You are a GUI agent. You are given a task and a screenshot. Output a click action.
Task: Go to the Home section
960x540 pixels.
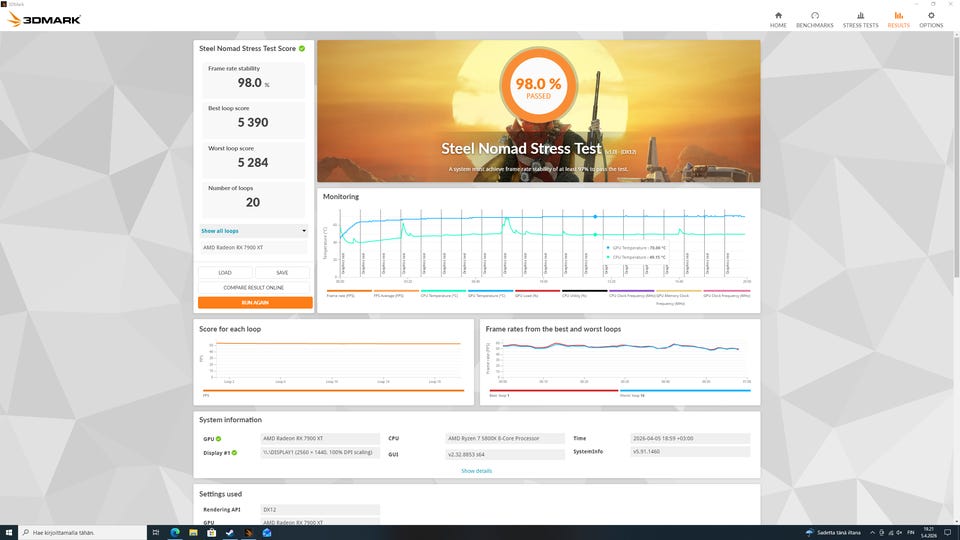click(x=778, y=20)
